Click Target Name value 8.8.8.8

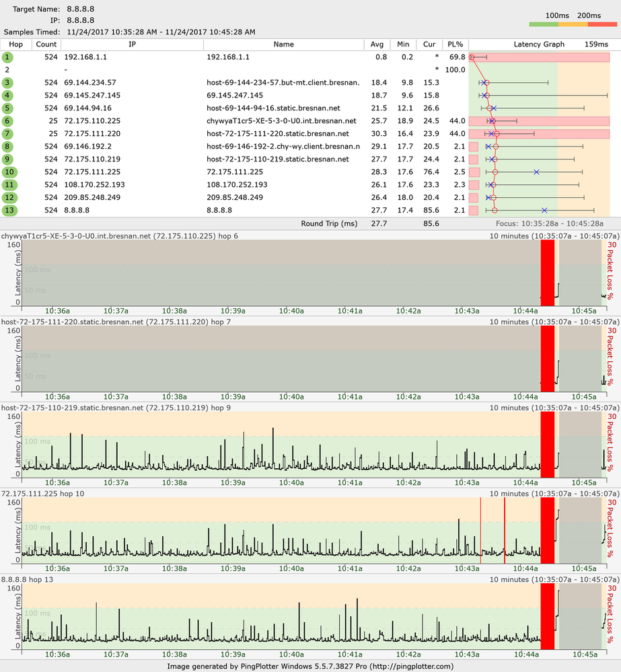(81, 9)
